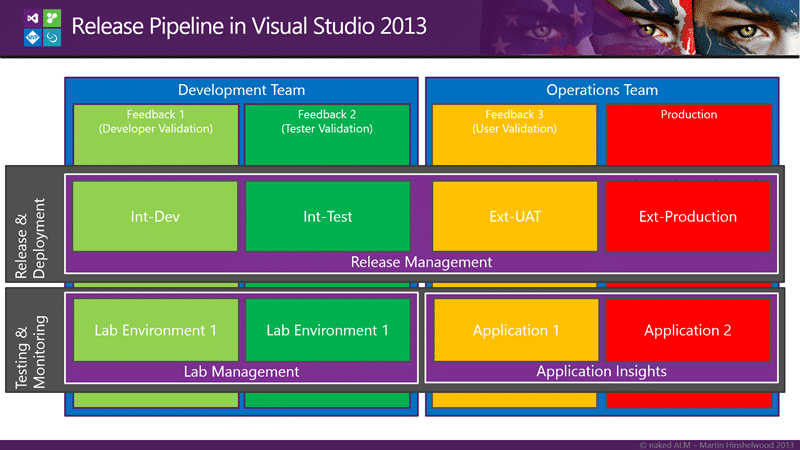Screen dimensions: 800x450
Task: Open the Application 2 red box
Action: pos(688,330)
